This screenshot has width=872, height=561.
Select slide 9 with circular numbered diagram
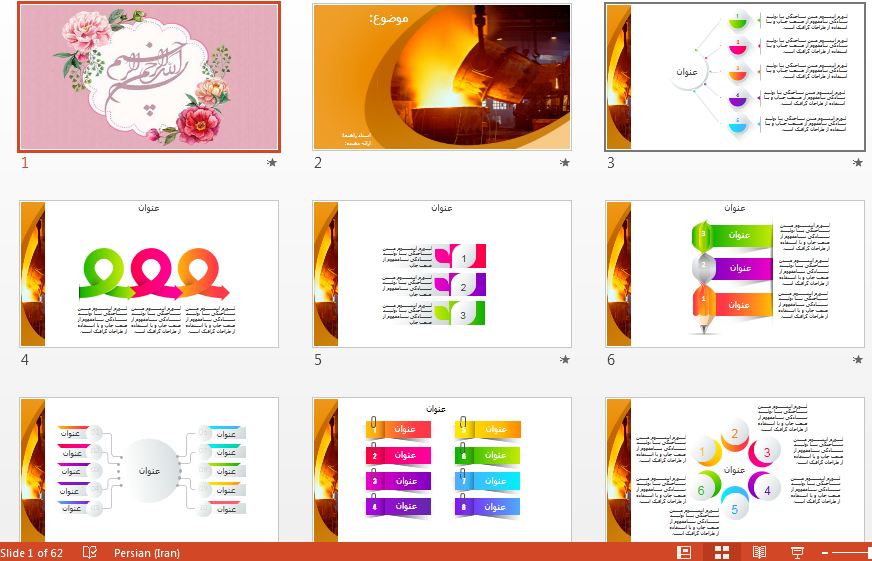click(x=735, y=470)
